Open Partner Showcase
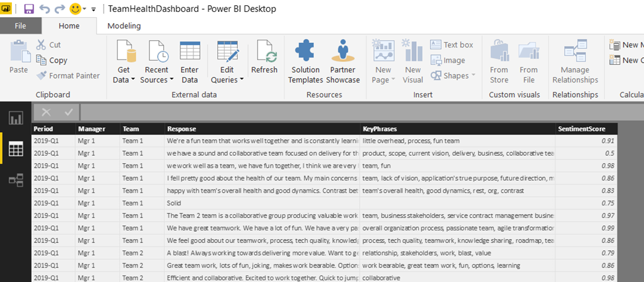The height and width of the screenshot is (282, 644). [343, 61]
